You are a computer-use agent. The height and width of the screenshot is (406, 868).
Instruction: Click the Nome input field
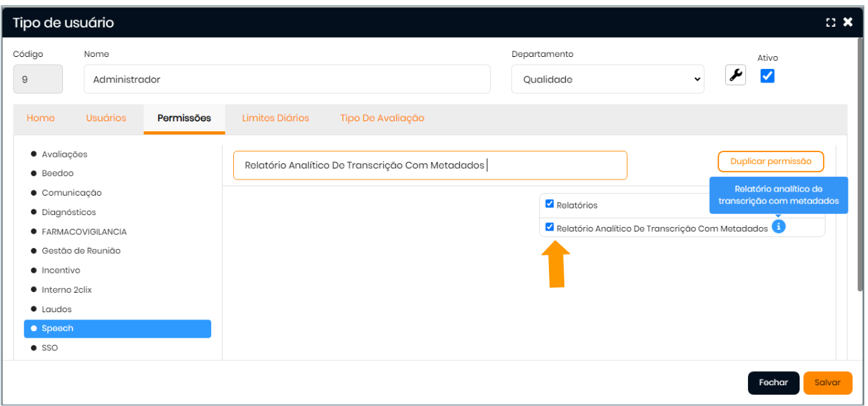[x=287, y=79]
